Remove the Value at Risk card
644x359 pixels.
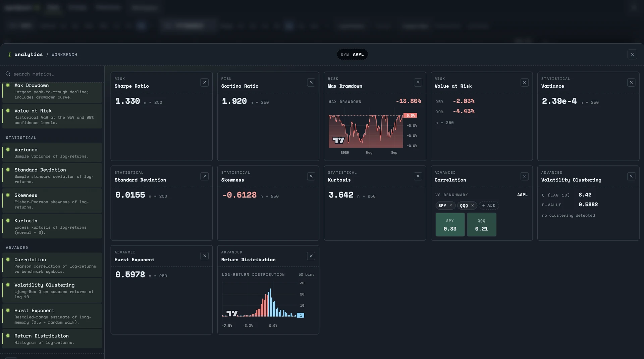click(525, 82)
